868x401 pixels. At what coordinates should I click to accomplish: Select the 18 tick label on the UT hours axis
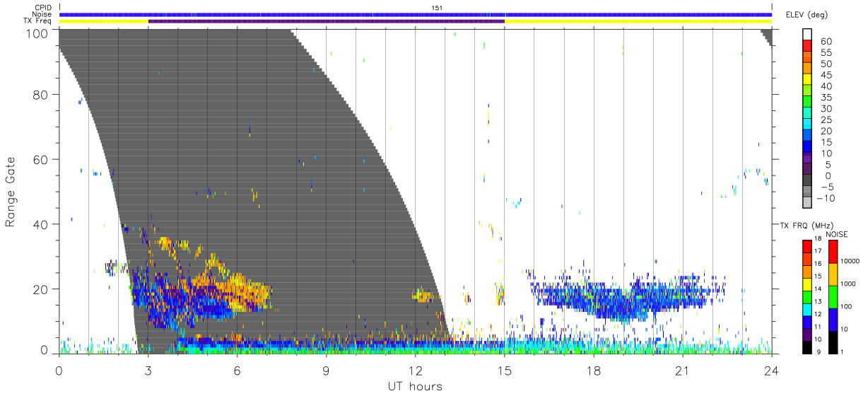click(594, 370)
